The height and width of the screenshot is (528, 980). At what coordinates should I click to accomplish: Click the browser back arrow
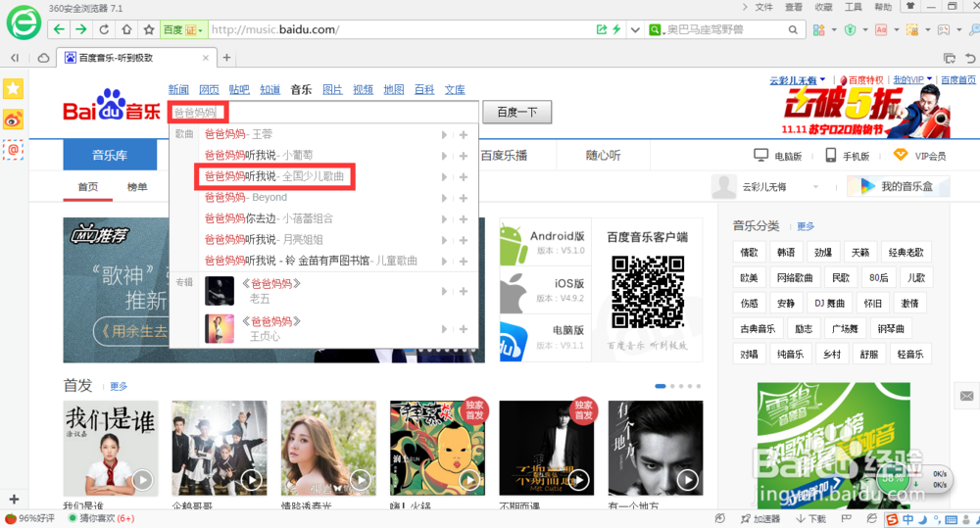tap(59, 29)
